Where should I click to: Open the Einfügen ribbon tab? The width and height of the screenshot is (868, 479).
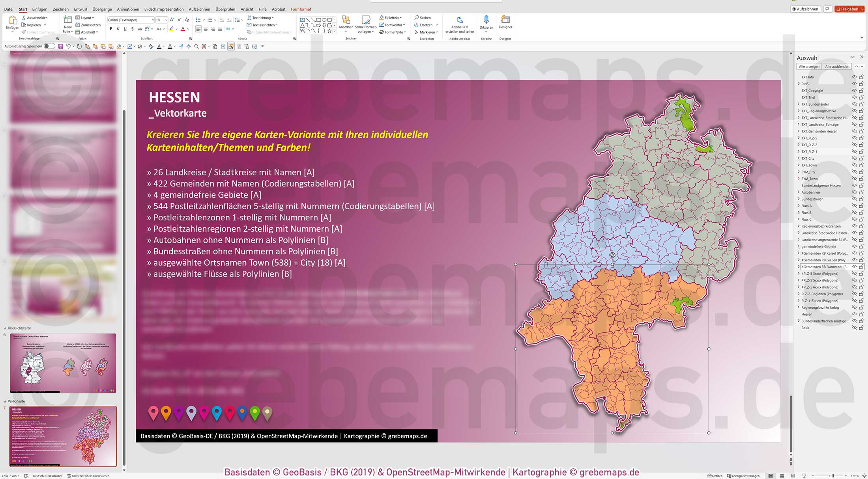[39, 9]
